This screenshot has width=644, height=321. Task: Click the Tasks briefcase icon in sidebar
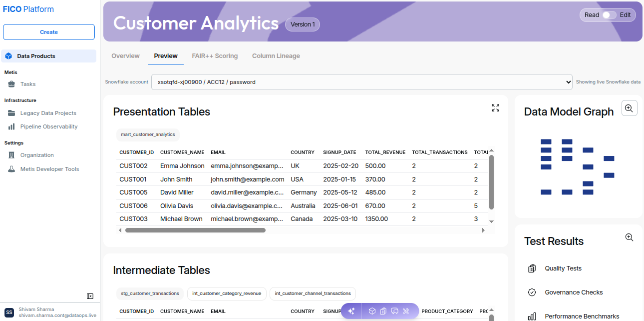coord(11,84)
